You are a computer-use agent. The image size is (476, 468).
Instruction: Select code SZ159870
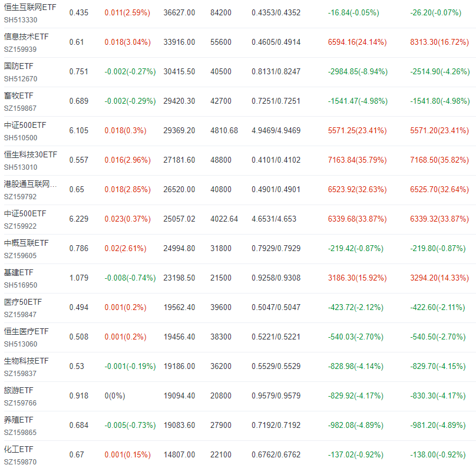(21, 462)
